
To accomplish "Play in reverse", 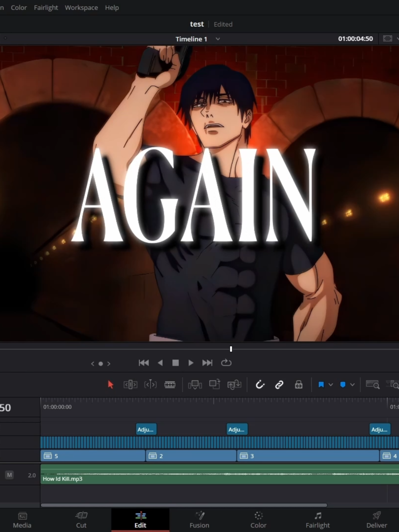I will click(160, 363).
